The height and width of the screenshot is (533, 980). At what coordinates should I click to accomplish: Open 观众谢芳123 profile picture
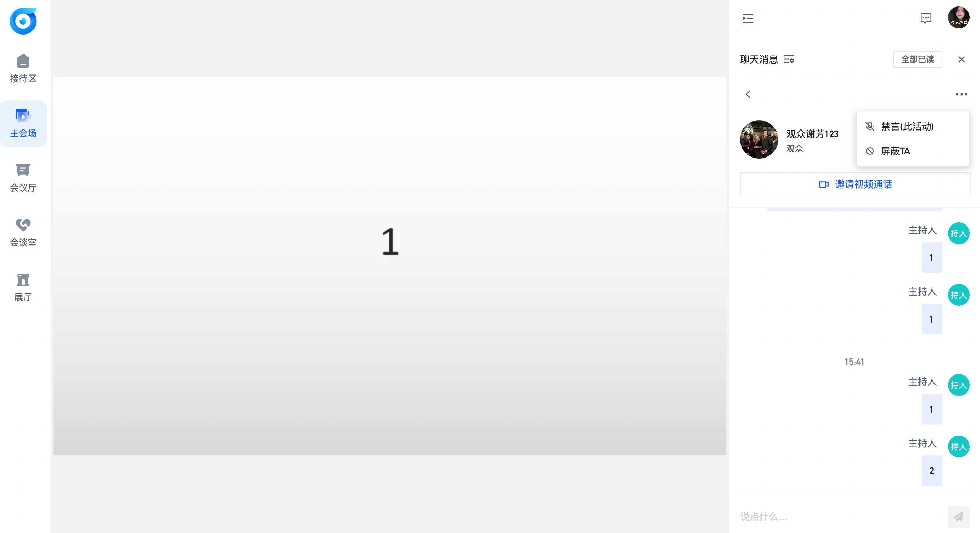(x=759, y=139)
